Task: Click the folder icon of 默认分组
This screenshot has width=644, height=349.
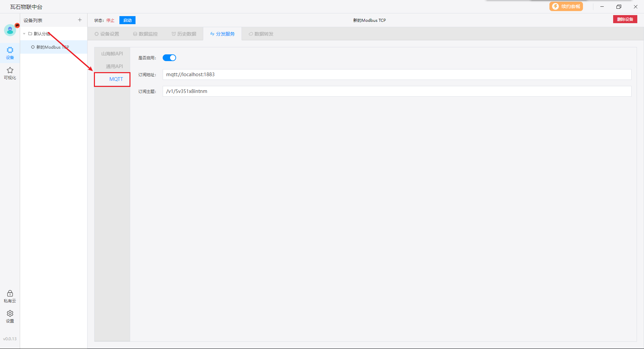Action: (30, 34)
